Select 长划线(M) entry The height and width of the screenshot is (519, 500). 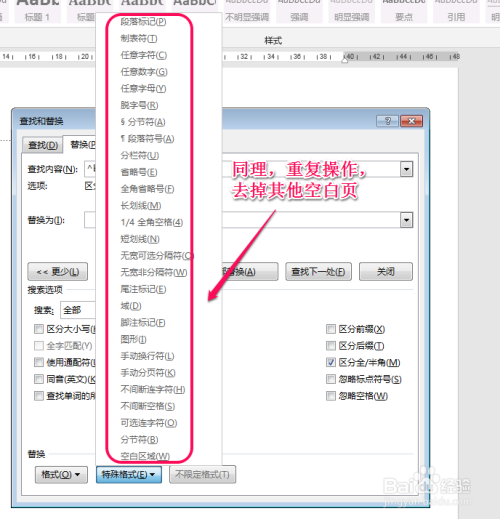[141, 206]
